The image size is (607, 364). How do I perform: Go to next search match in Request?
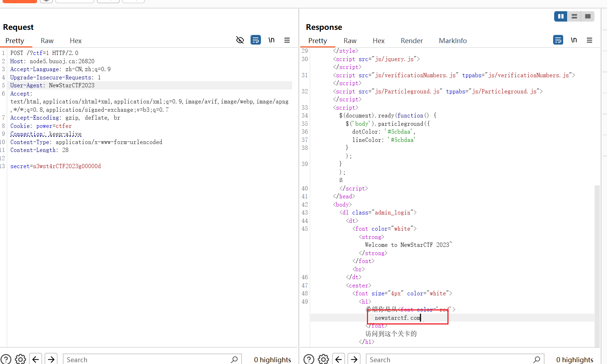(x=51, y=359)
